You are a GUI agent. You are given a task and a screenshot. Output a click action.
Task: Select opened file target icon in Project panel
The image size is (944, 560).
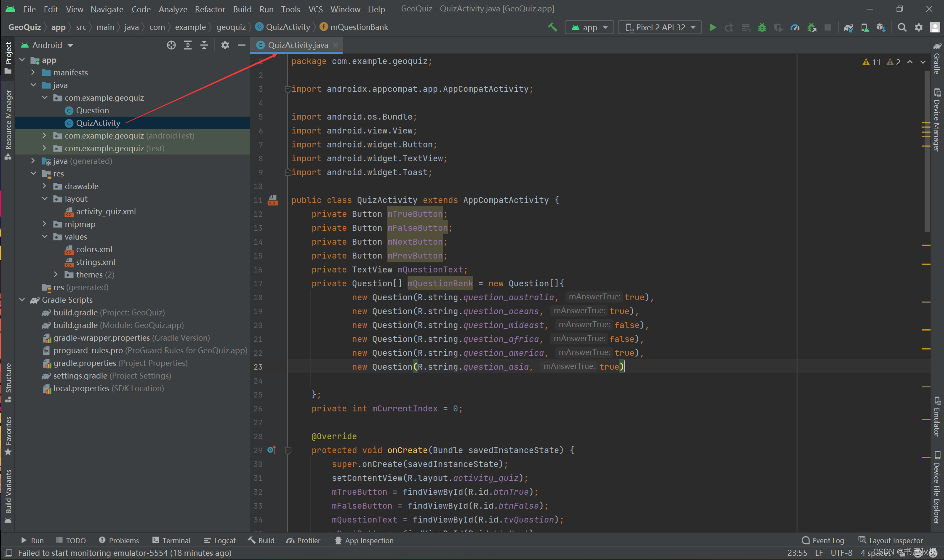[x=171, y=45]
